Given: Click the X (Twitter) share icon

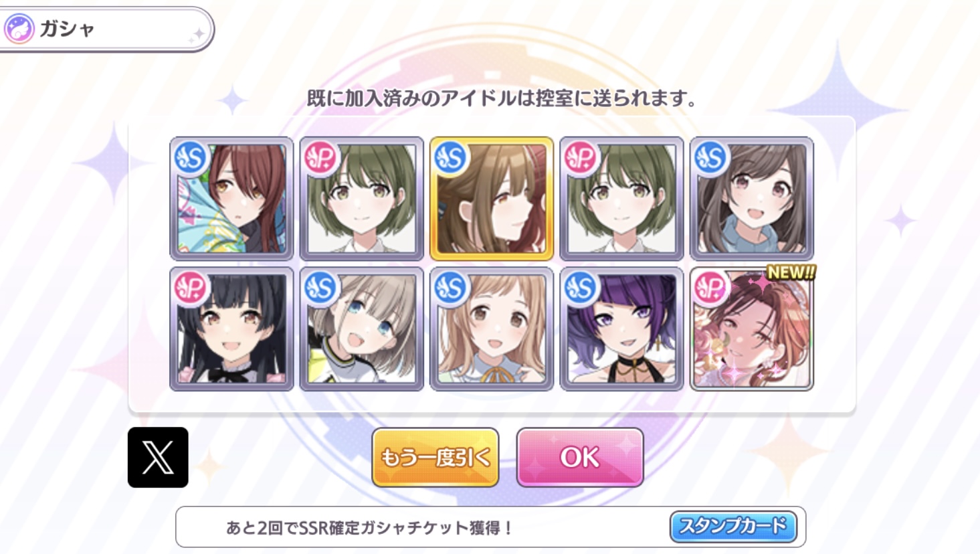Looking at the screenshot, I should [x=158, y=457].
